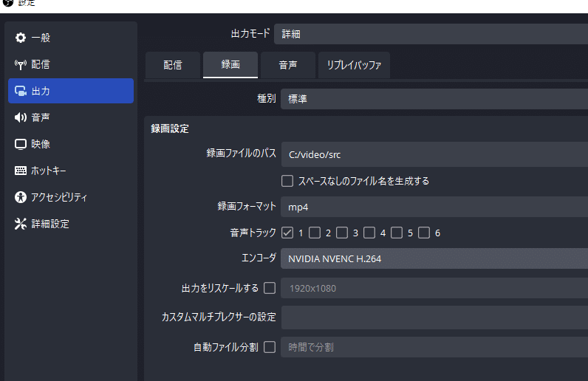The width and height of the screenshot is (588, 381).
Task: Enable 音声トラック 6 checkbox
Action: [x=424, y=233]
